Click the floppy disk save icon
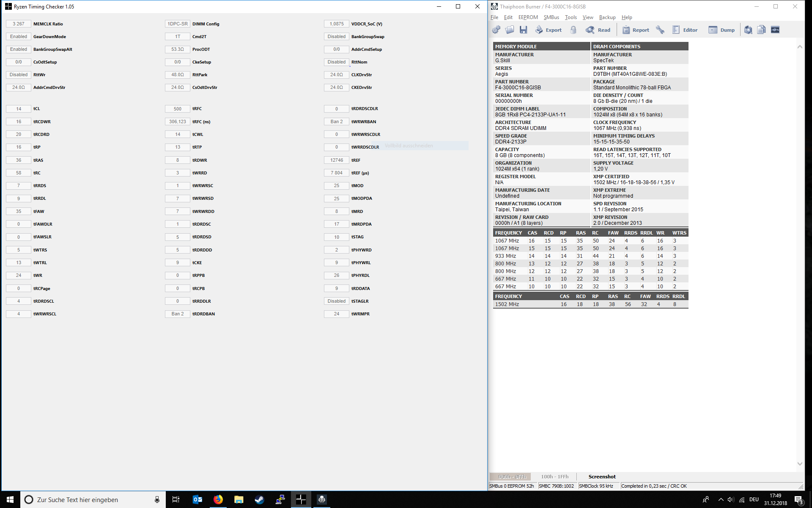Viewport: 812px width, 508px height. click(x=524, y=30)
